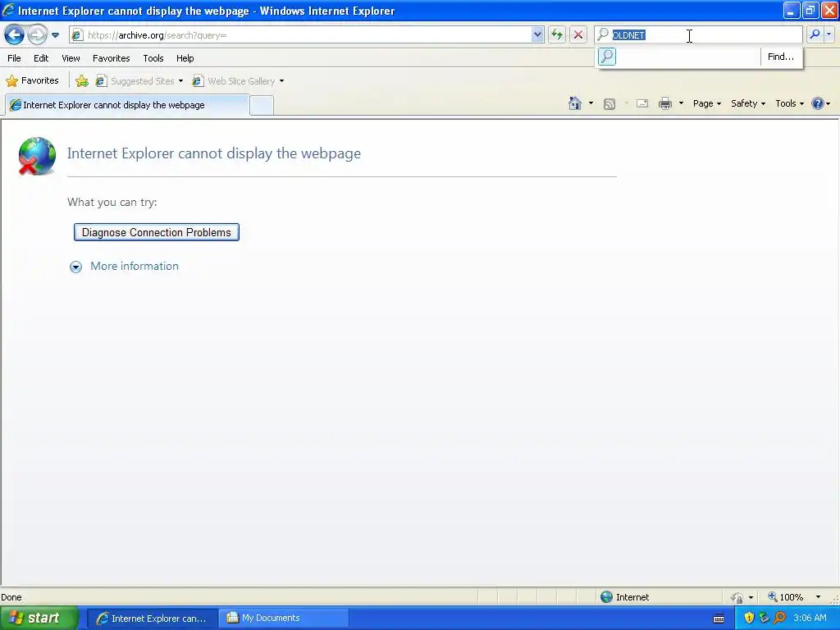
Task: Open the recent pages dropdown arrow
Action: pyautogui.click(x=55, y=35)
